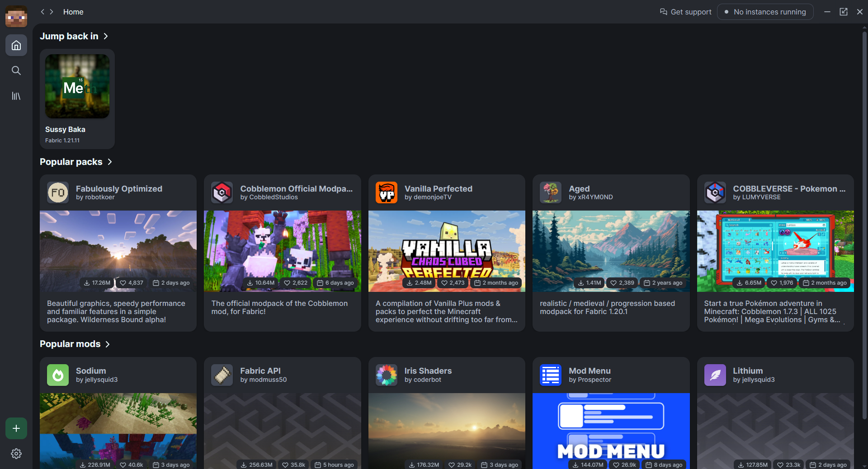
Task: Expand the Jump back in section
Action: click(74, 36)
